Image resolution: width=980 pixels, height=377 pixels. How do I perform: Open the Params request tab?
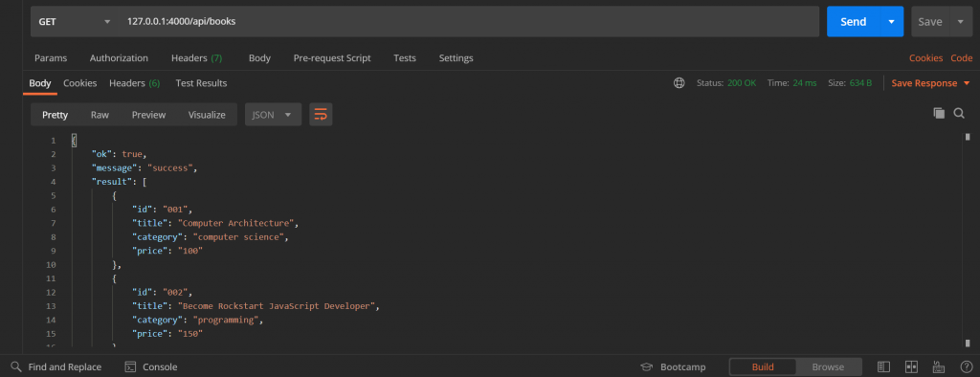51,57
